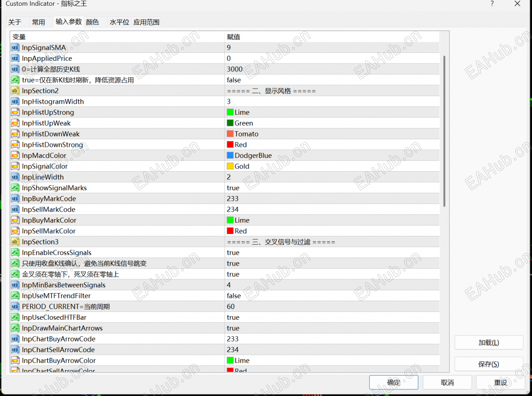Switch to the 水平位 tab
532x396 pixels.
pos(119,22)
